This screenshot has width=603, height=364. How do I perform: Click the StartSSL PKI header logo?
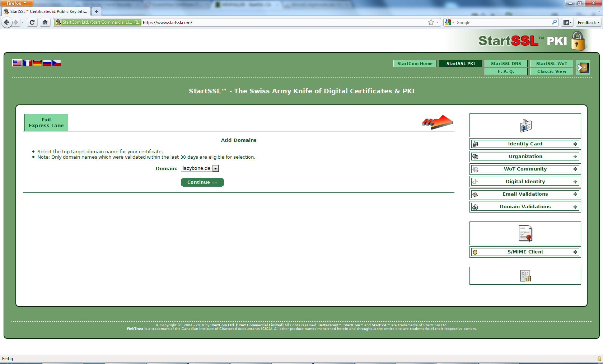click(x=532, y=41)
